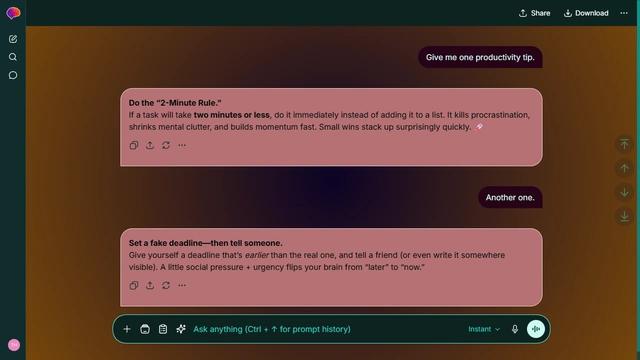Share the 2-Minute Rule response

click(150, 145)
